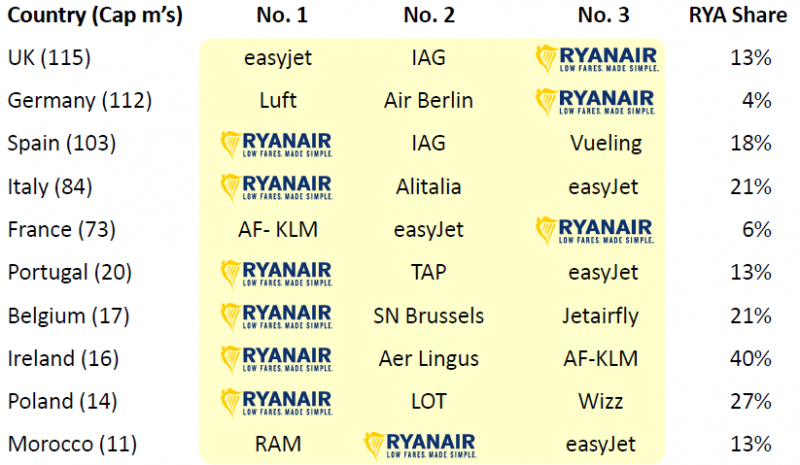Click the Ryanair logo in the Germany row
Viewport: 800px width, 465px height.
pos(595,102)
